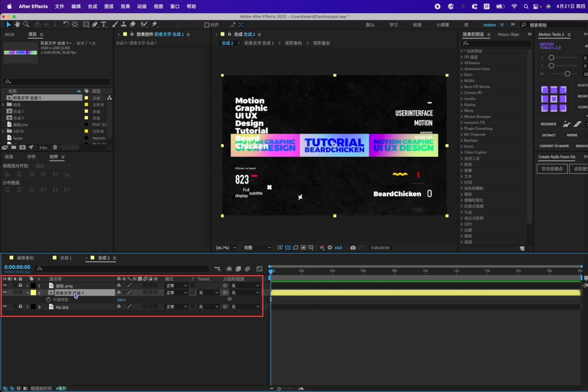Click the MERGE button in Motion Tools
This screenshot has height=392, width=588.
[572, 135]
